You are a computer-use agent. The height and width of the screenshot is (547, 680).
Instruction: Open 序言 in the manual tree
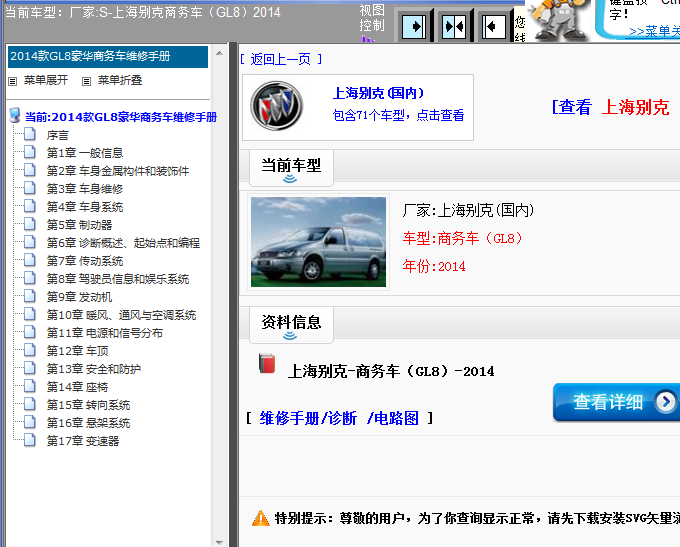point(58,135)
